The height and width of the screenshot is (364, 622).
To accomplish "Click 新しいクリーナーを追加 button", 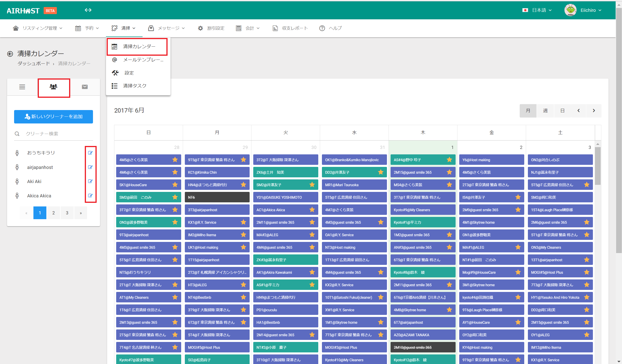I will pyautogui.click(x=54, y=116).
